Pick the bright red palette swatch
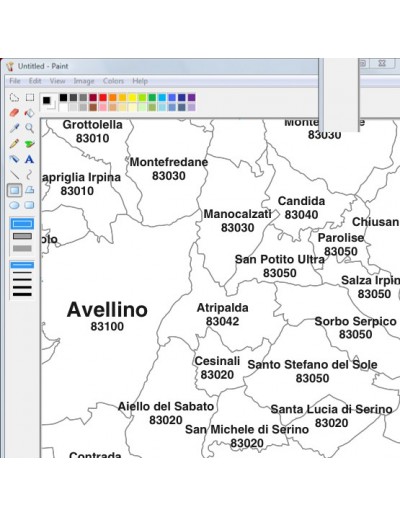The image size is (400, 517). [x=103, y=97]
